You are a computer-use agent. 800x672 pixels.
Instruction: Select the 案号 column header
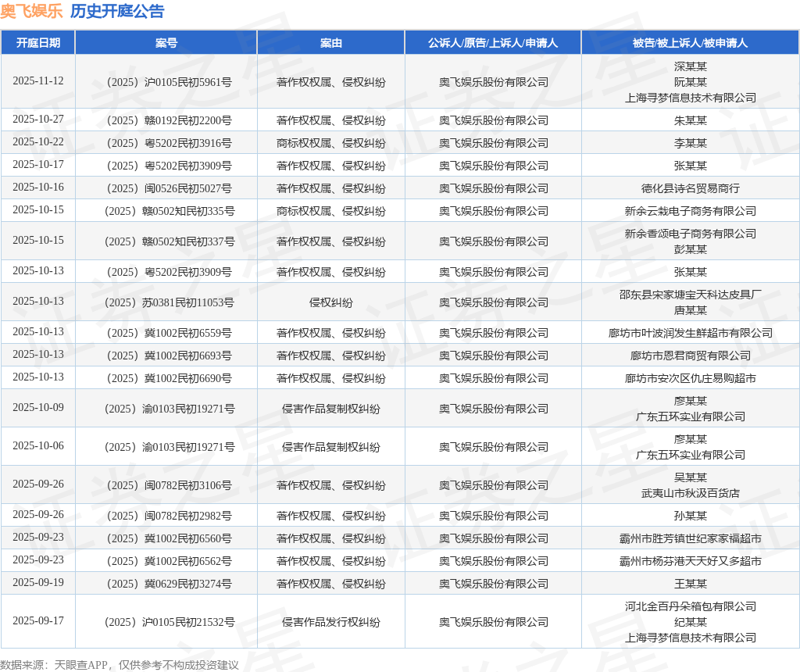pos(166,43)
